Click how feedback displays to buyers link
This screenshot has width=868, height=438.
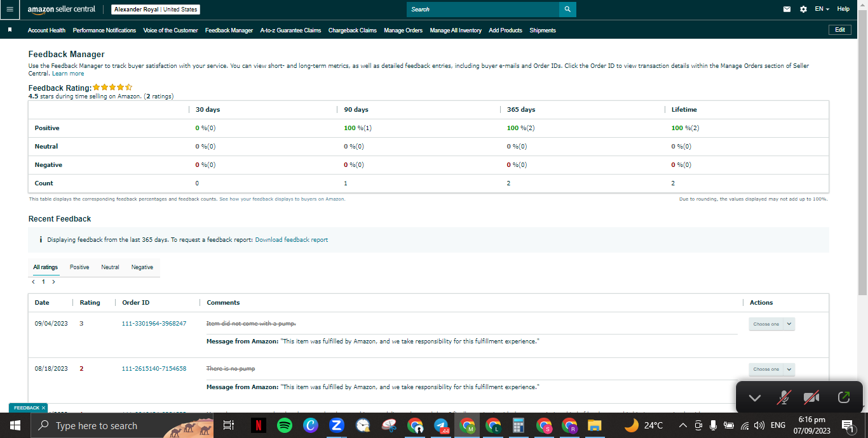282,199
